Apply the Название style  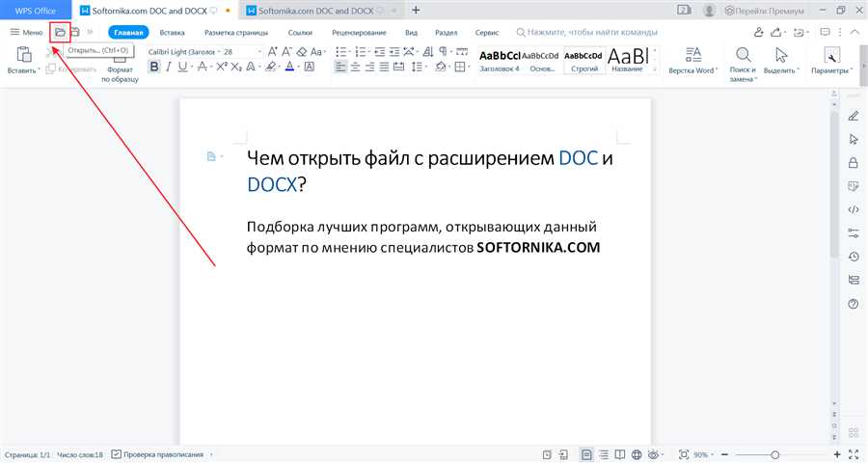coord(628,61)
